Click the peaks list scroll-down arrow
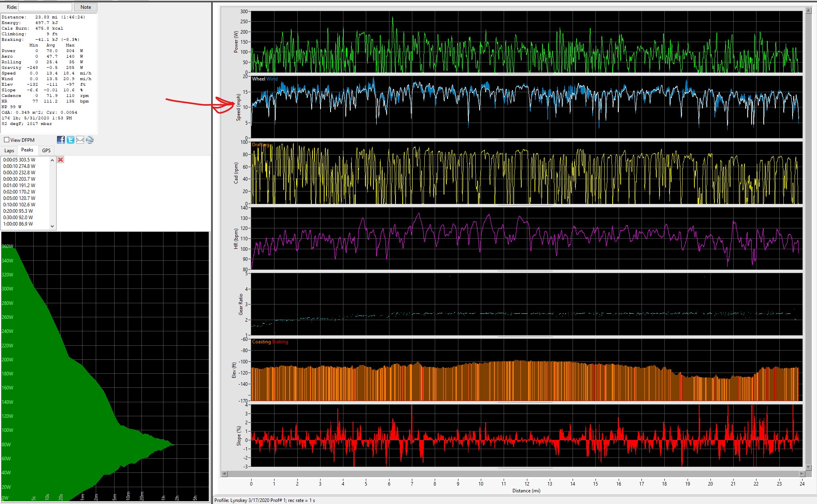The height and width of the screenshot is (504, 817). (52, 226)
